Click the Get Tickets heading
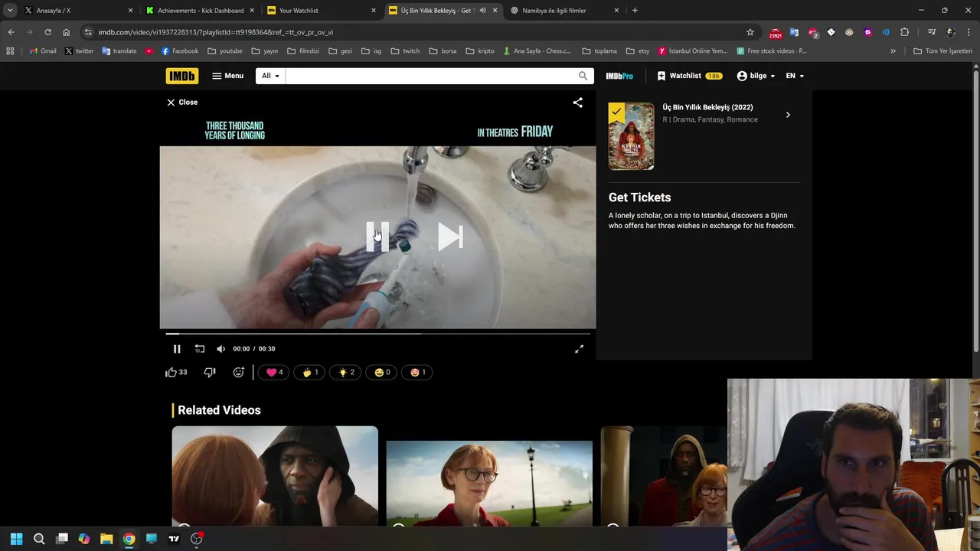Screen dimensions: 980x551 639,197
